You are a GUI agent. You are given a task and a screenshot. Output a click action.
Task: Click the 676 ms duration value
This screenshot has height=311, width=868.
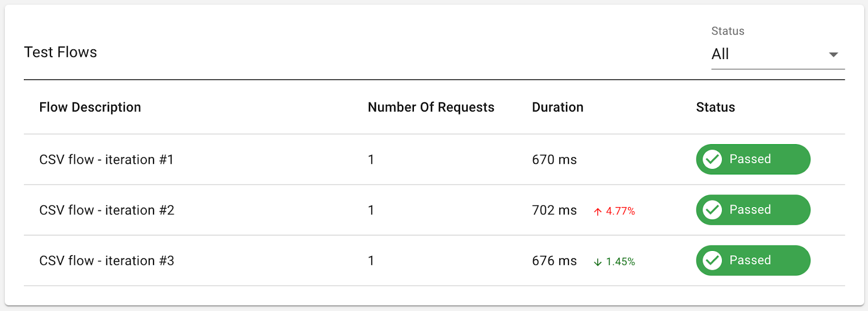click(x=554, y=261)
